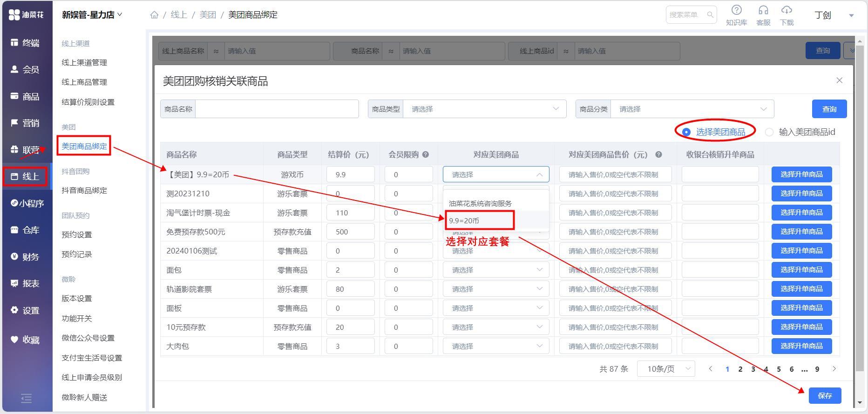
Task: Open 美团商品绑定 in the submenu
Action: pyautogui.click(x=84, y=146)
